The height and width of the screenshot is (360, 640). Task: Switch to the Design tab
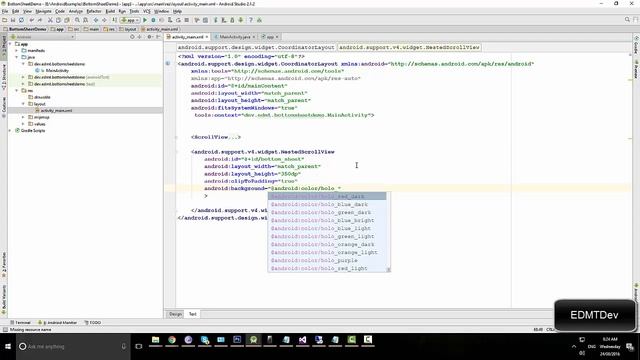[176, 314]
